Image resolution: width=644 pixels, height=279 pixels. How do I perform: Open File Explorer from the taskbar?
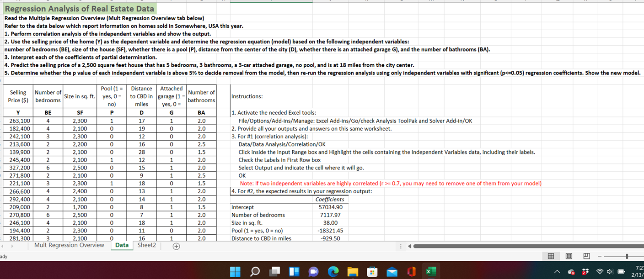click(x=353, y=272)
